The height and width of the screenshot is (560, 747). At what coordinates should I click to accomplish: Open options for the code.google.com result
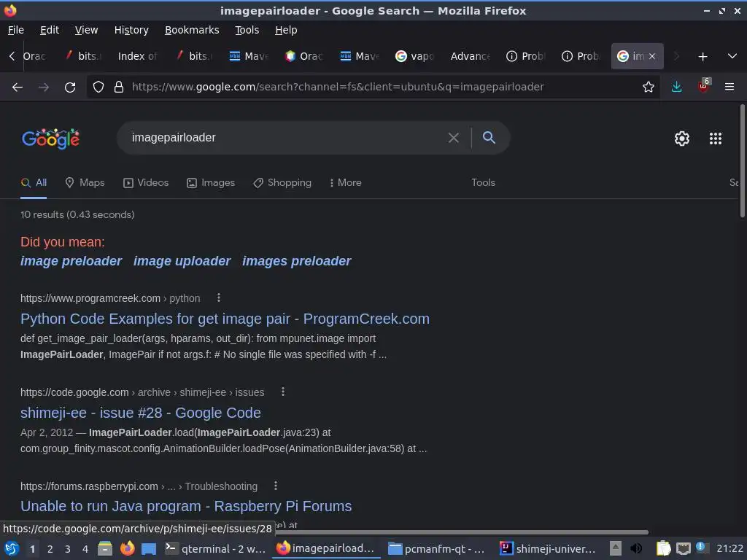[283, 392]
